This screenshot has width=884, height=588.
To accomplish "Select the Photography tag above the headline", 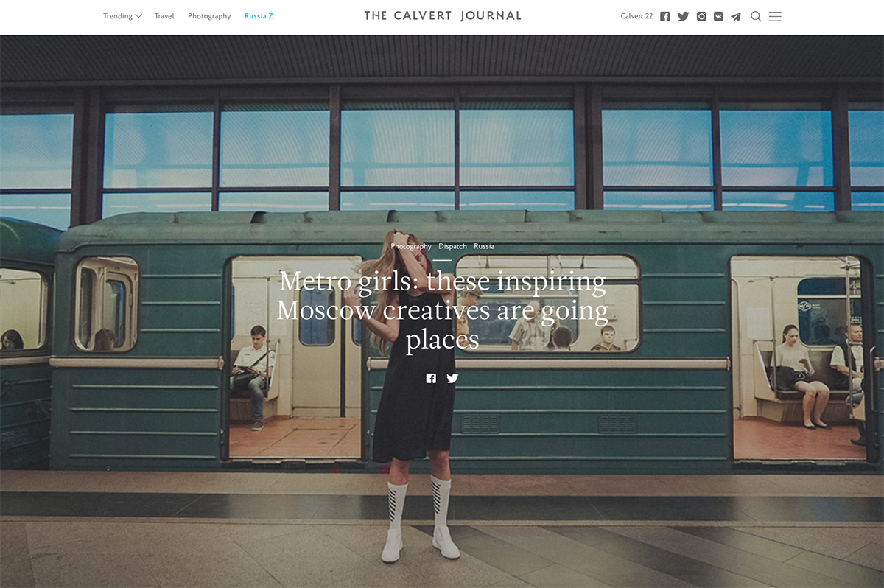I will coord(411,246).
